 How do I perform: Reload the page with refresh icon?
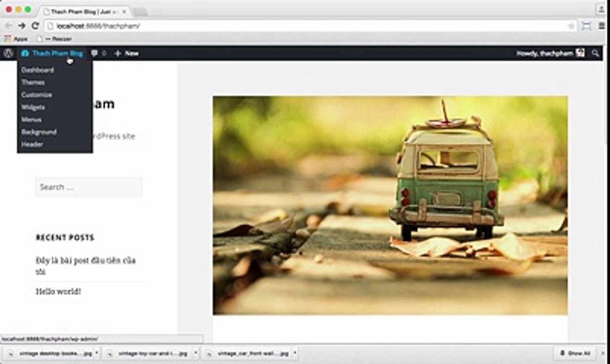click(35, 25)
